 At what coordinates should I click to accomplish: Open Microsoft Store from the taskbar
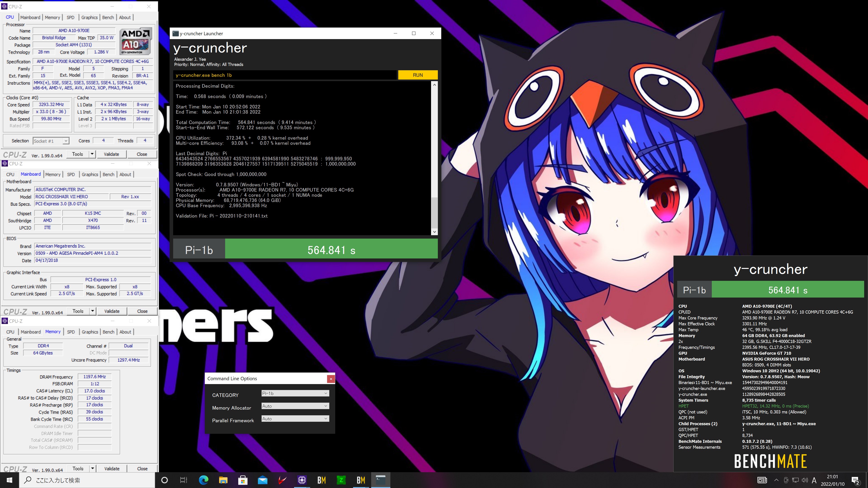(243, 480)
